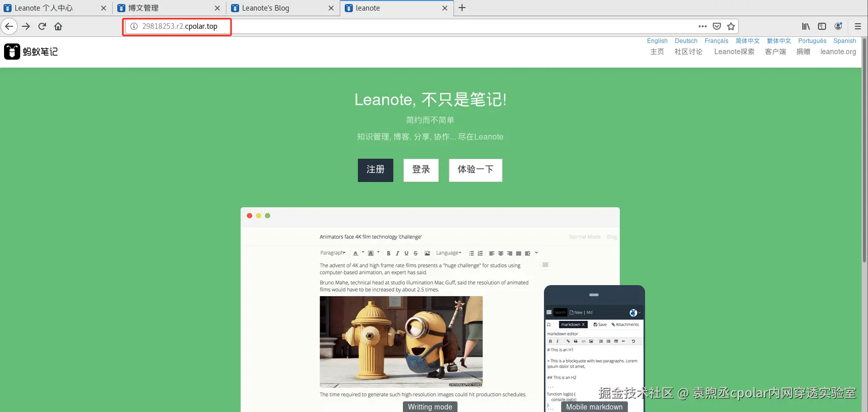The width and height of the screenshot is (868, 412).
Task: Open the Firefox hamburger menu
Action: tap(858, 26)
